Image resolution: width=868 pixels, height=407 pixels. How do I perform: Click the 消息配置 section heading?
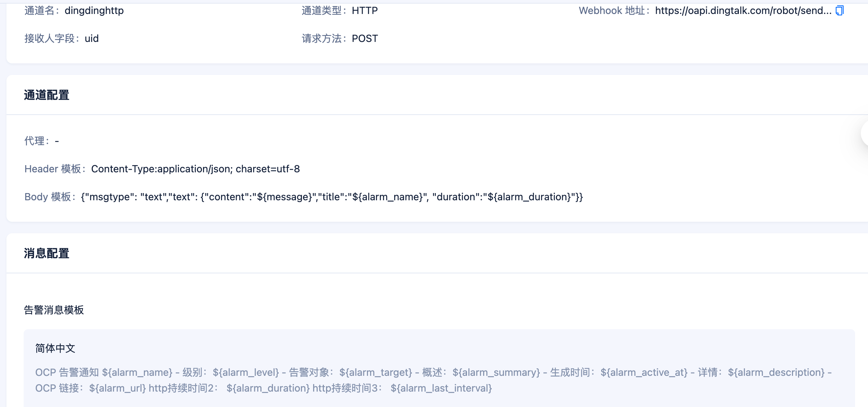pos(47,254)
